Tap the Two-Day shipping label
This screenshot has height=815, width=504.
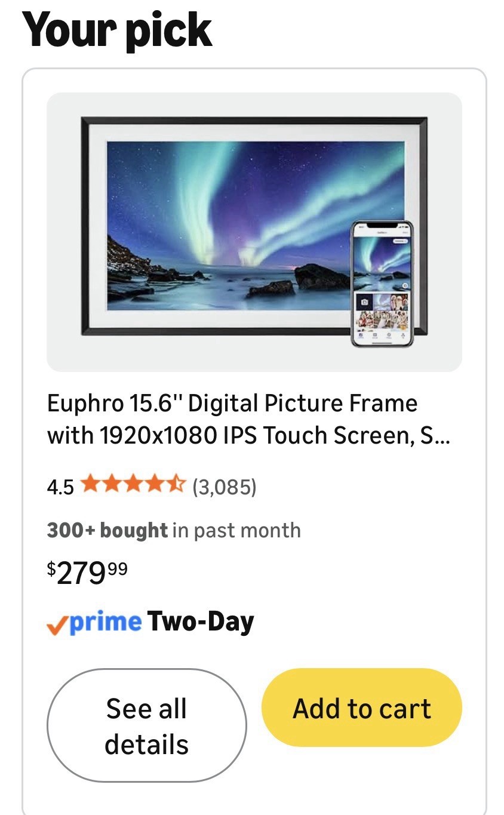(201, 622)
